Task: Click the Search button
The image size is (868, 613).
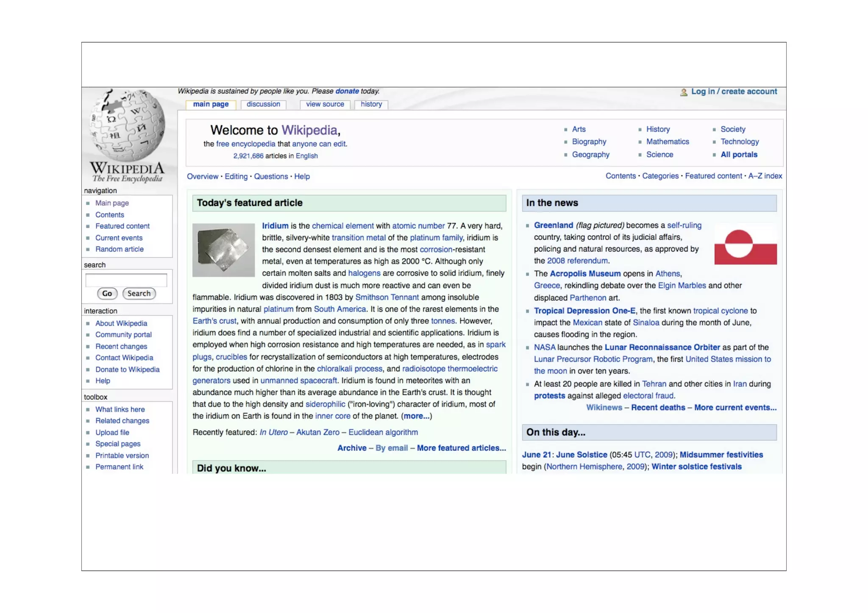Action: pos(139,294)
